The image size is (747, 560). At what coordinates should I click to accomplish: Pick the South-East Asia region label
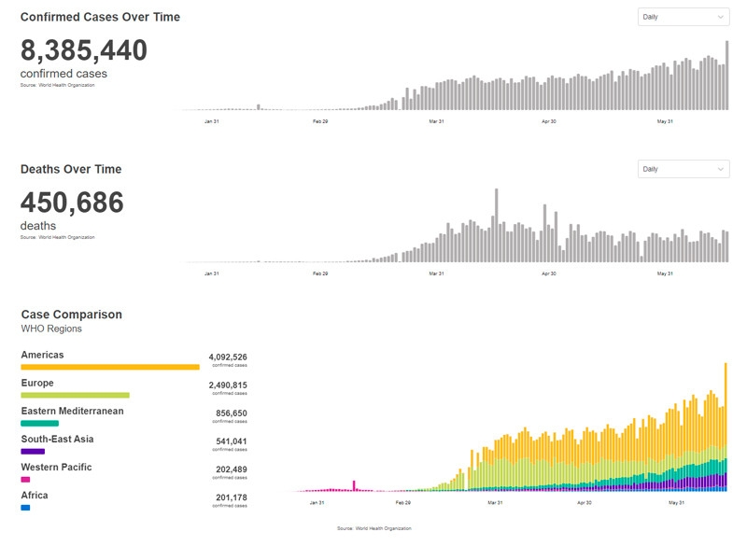click(57, 439)
